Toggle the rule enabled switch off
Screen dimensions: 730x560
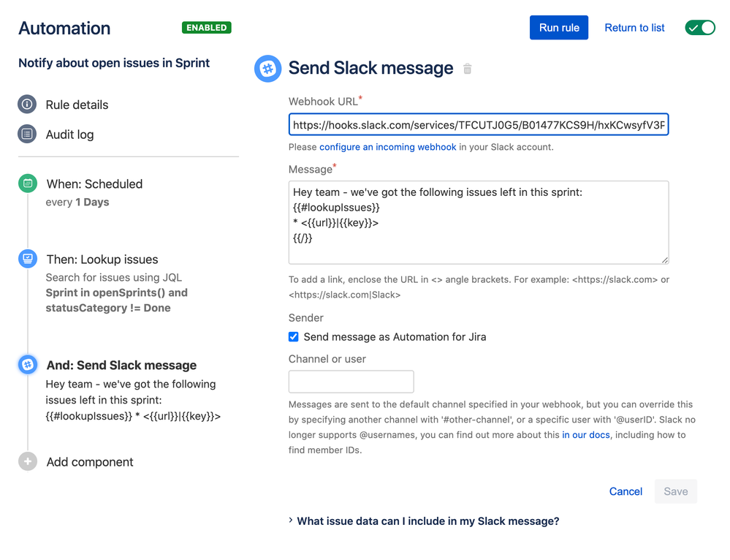click(x=700, y=28)
